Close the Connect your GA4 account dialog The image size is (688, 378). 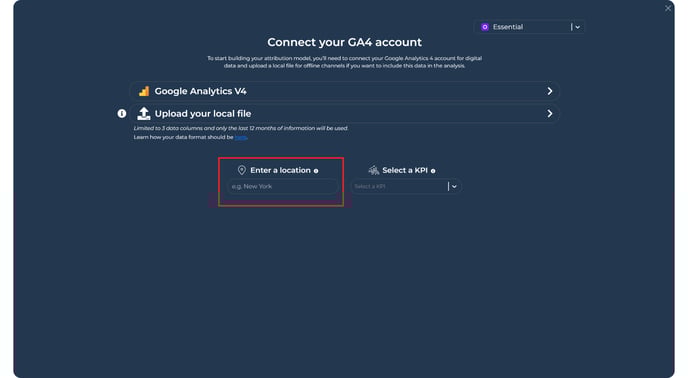[x=668, y=8]
